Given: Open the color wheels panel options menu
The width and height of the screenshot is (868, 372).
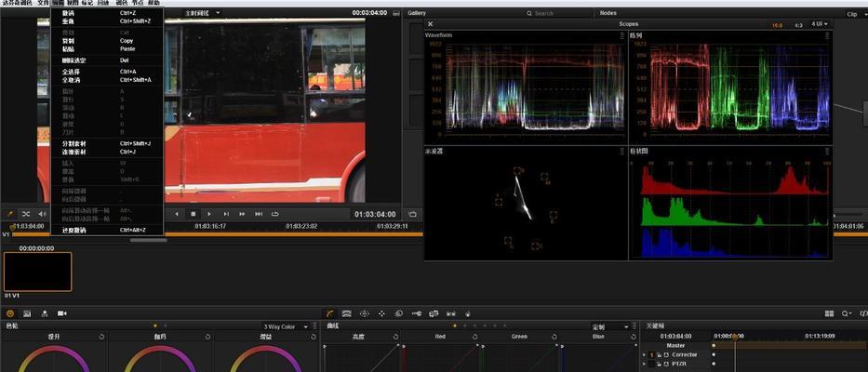Looking at the screenshot, I should pyautogui.click(x=315, y=326).
